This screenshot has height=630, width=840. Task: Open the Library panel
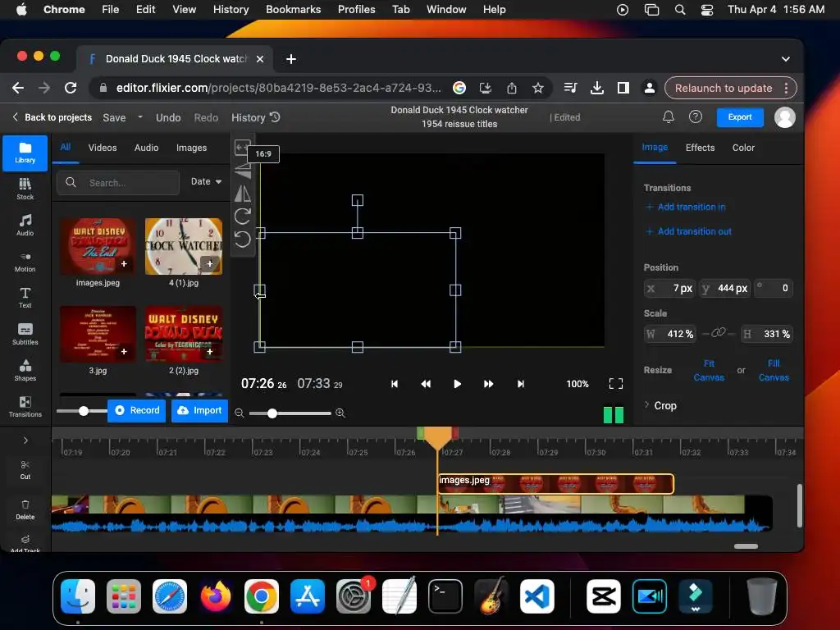coord(25,153)
